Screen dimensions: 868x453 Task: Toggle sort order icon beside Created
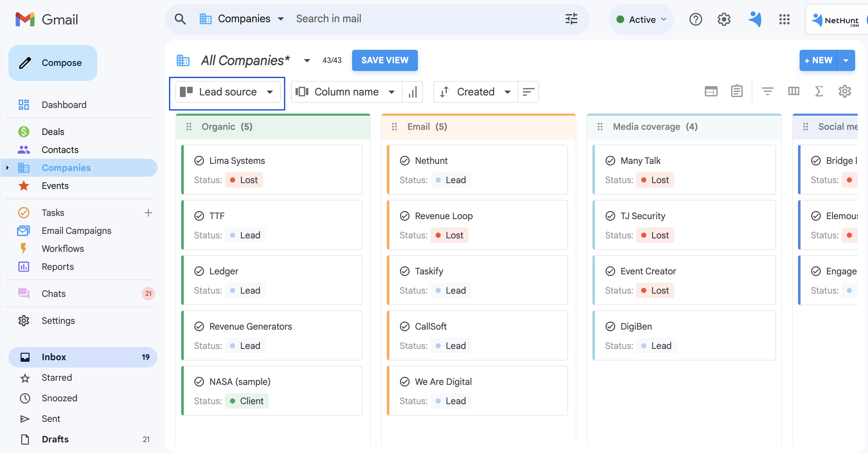tap(528, 92)
